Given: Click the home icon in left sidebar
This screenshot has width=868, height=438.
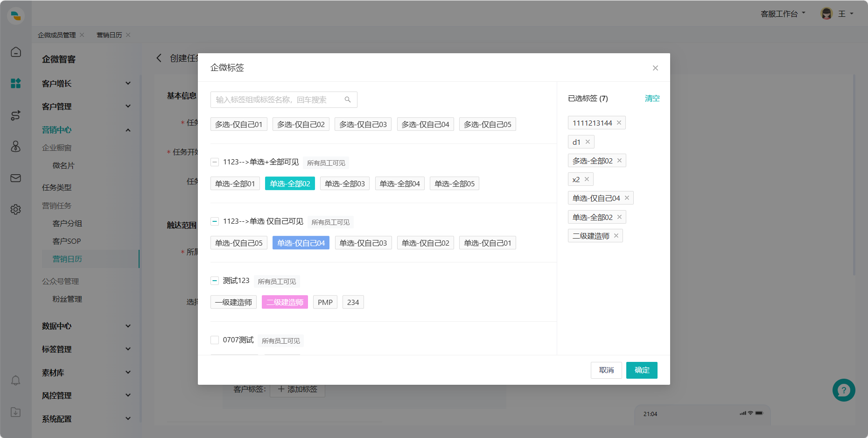Looking at the screenshot, I should [16, 52].
